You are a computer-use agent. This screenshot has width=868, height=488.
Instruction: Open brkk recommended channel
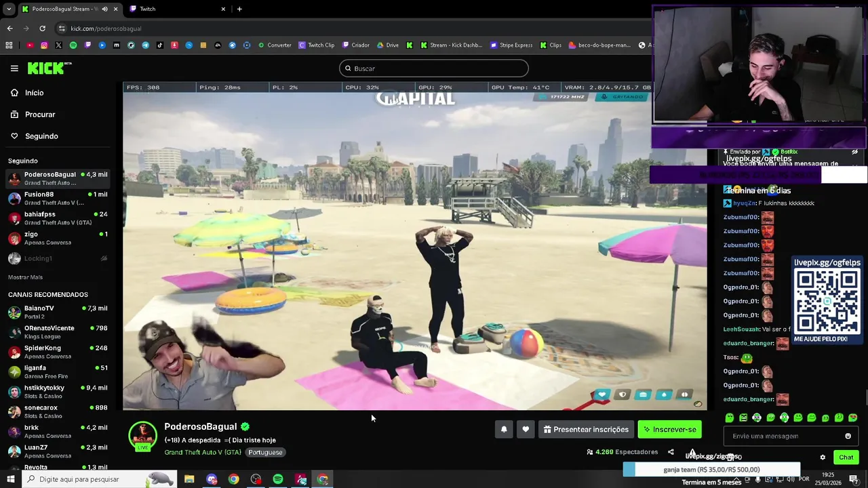click(x=58, y=431)
